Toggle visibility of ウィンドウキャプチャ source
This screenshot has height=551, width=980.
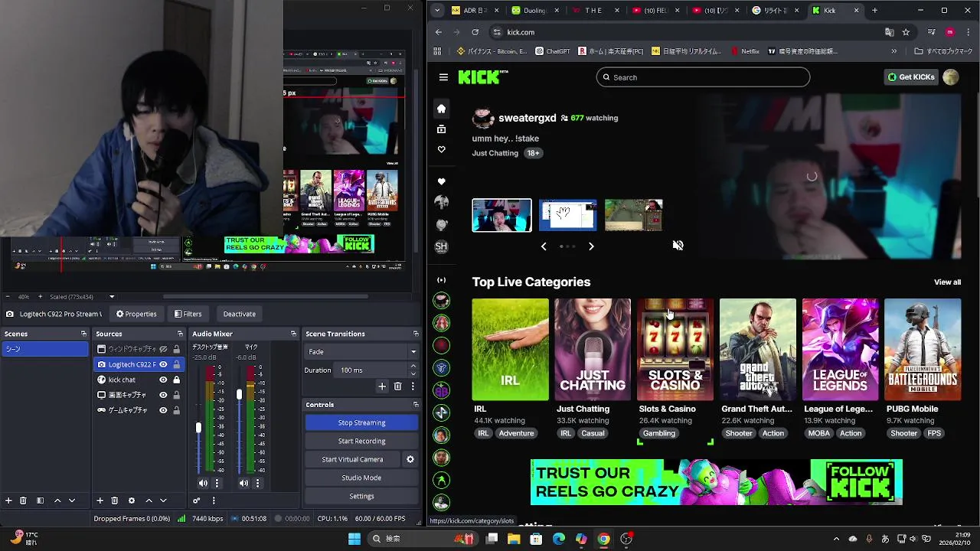(163, 349)
